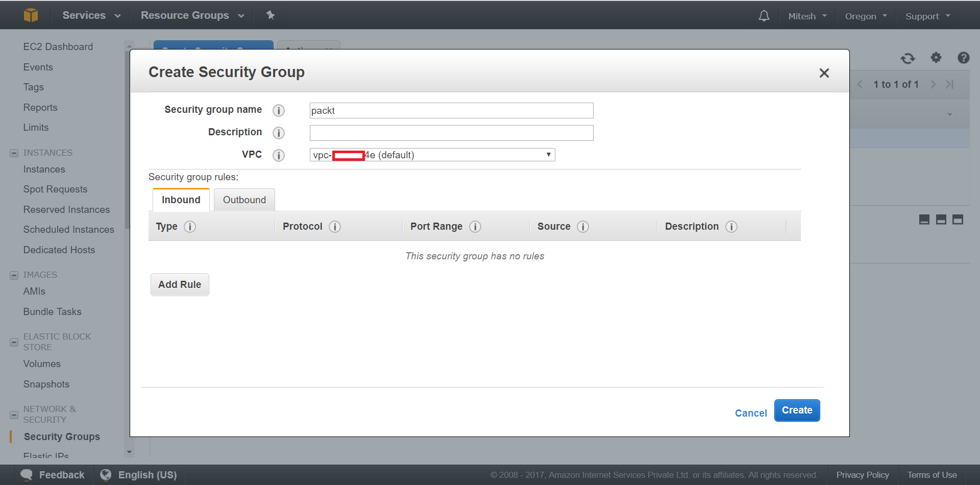Show info for Port Range column
980x485 pixels.
[x=475, y=227]
